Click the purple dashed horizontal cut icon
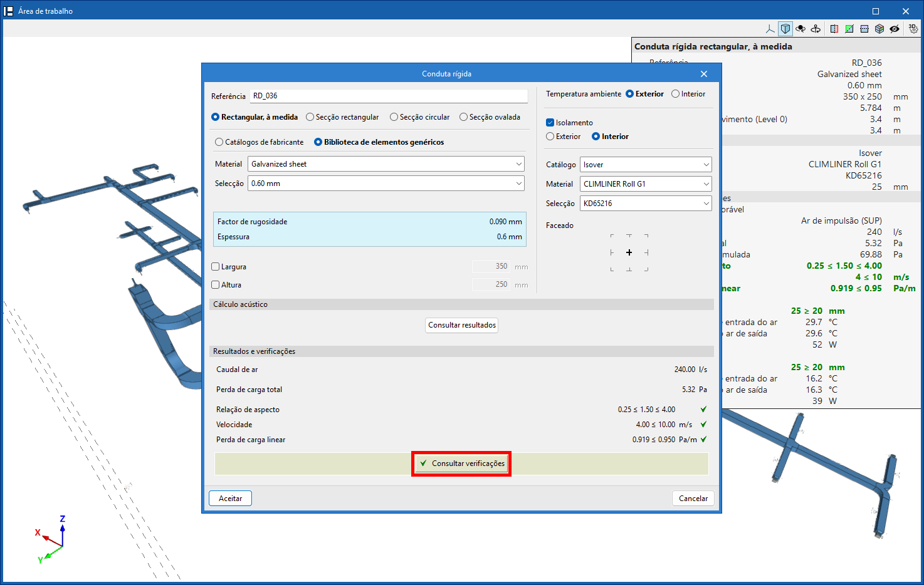 pyautogui.click(x=864, y=29)
